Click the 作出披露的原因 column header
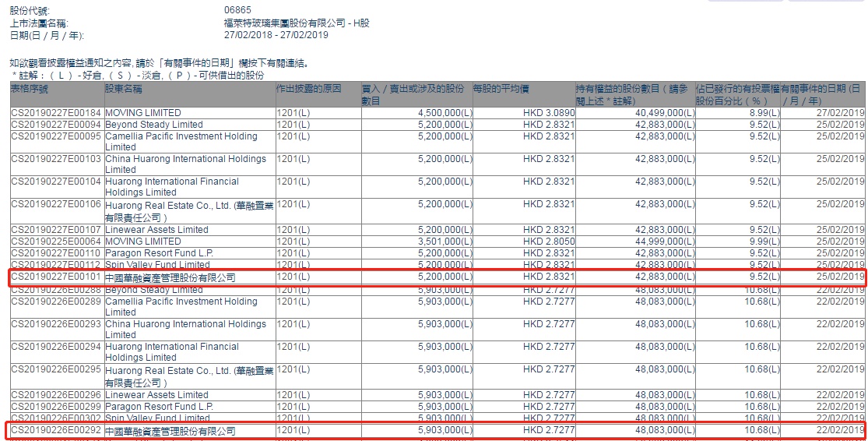 pyautogui.click(x=309, y=90)
